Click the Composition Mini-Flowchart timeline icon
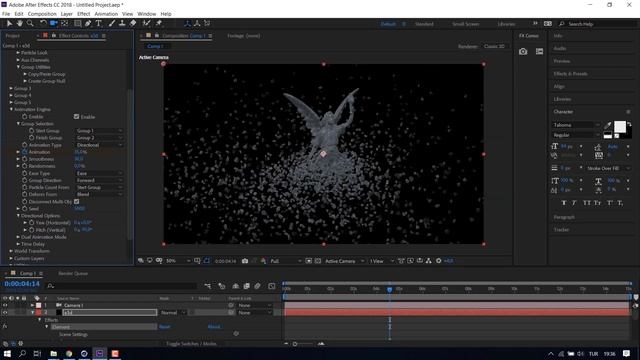Image resolution: width=640 pixels, height=360 pixels. click(x=208, y=286)
